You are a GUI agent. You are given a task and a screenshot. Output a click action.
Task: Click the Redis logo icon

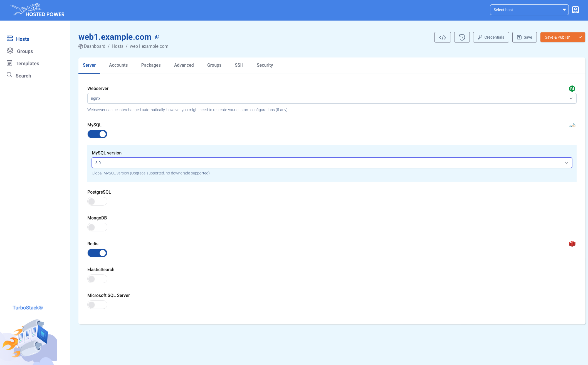(x=572, y=244)
